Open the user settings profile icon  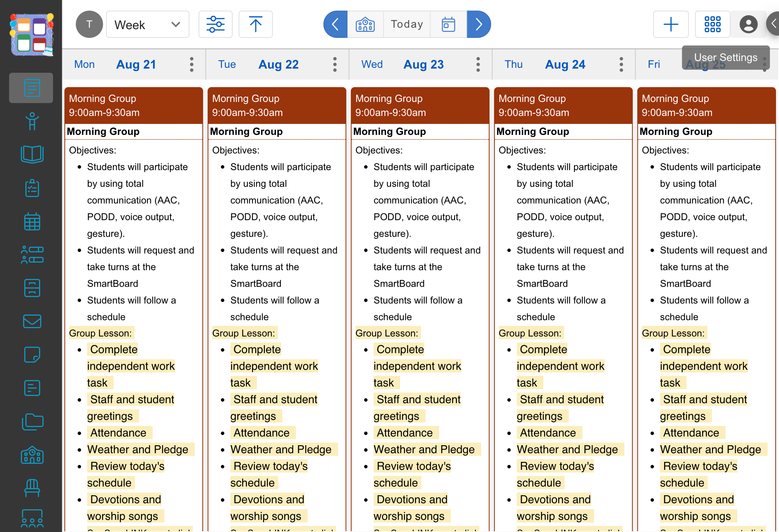pyautogui.click(x=749, y=24)
